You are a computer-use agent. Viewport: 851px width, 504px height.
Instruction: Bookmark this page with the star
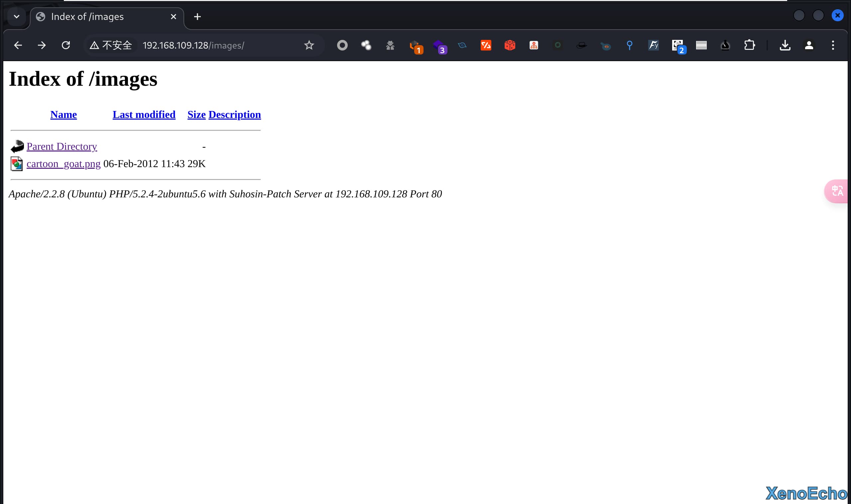pos(309,45)
